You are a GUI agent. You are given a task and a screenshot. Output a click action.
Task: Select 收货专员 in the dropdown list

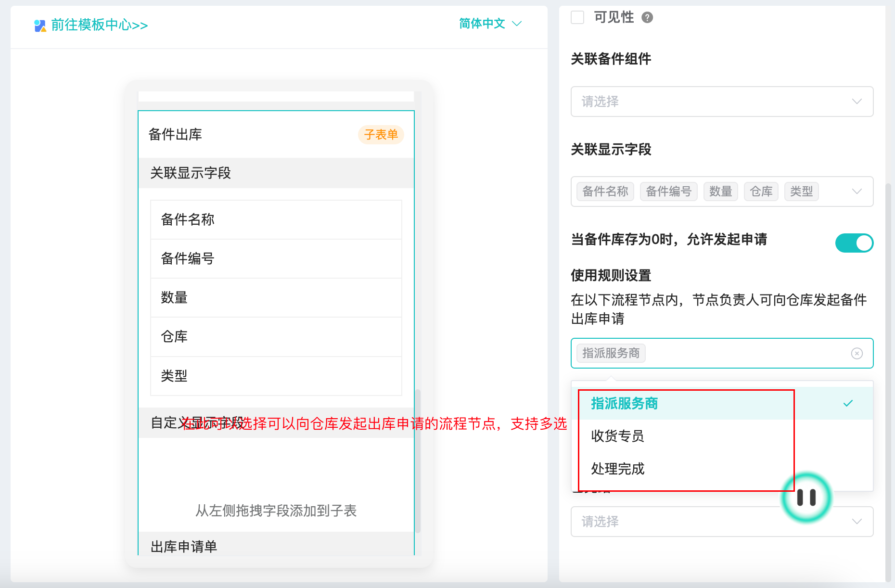(722, 436)
